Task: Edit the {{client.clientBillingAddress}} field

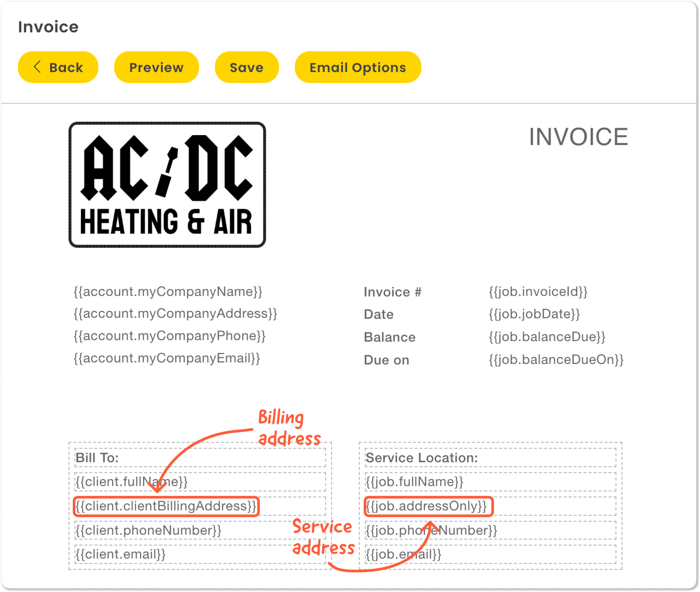Action: pyautogui.click(x=200, y=506)
